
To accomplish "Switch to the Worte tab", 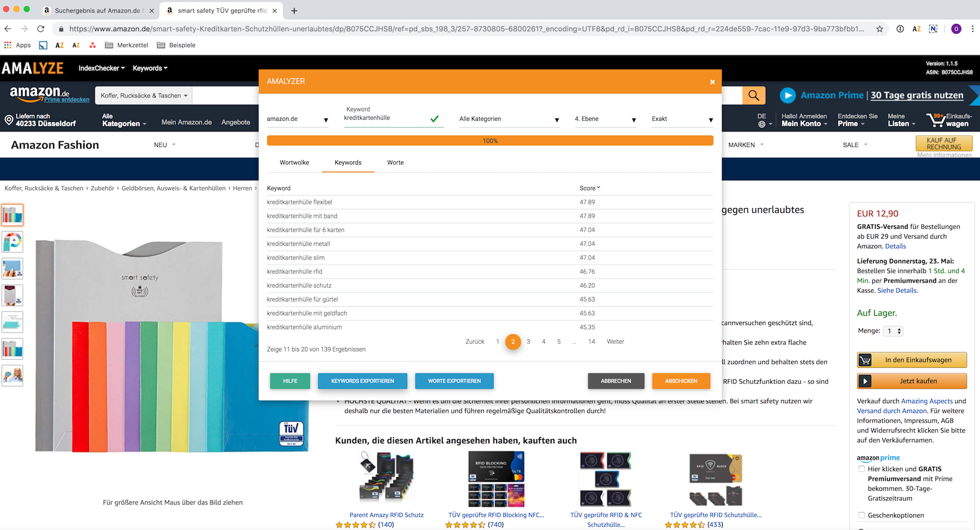I will 395,163.
